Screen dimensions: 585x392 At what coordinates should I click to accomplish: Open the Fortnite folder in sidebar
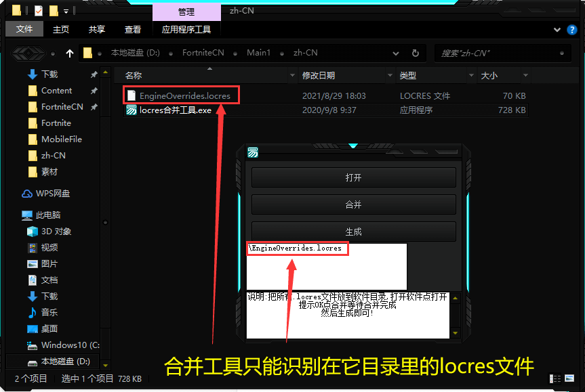[56, 123]
